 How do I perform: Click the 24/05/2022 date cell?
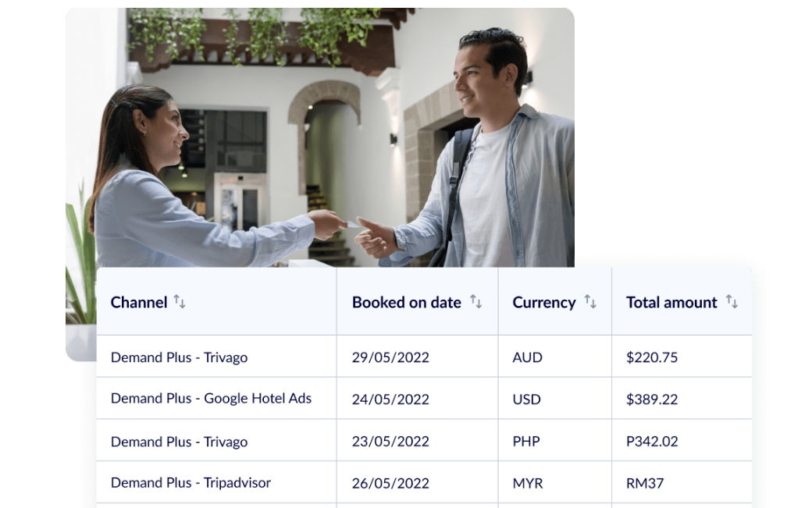[390, 400]
